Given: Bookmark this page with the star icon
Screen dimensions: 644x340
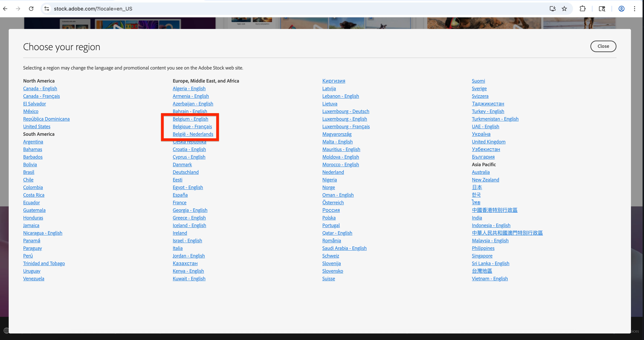Looking at the screenshot, I should tap(564, 9).
